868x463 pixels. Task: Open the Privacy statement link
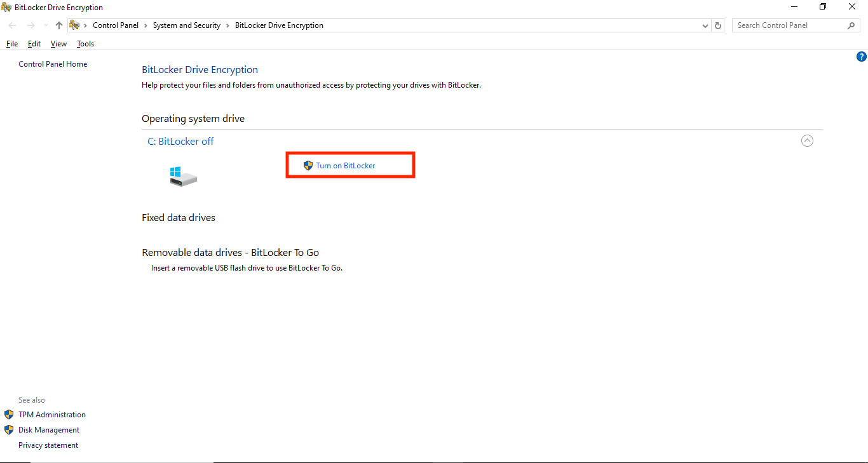click(x=48, y=445)
